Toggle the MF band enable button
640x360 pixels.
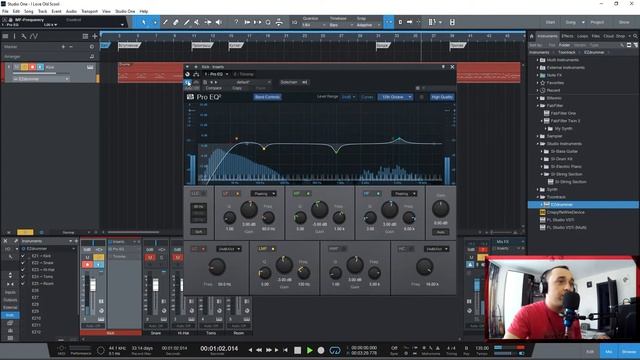click(308, 193)
